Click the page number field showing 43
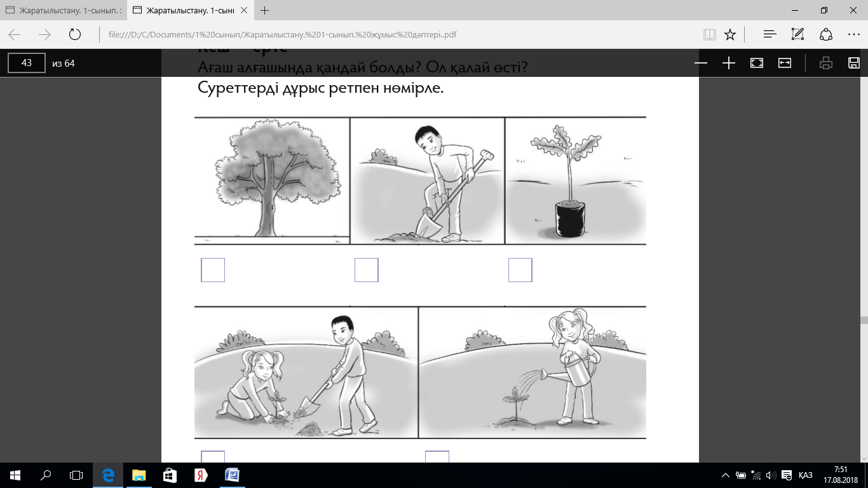The image size is (868, 488). tap(27, 63)
